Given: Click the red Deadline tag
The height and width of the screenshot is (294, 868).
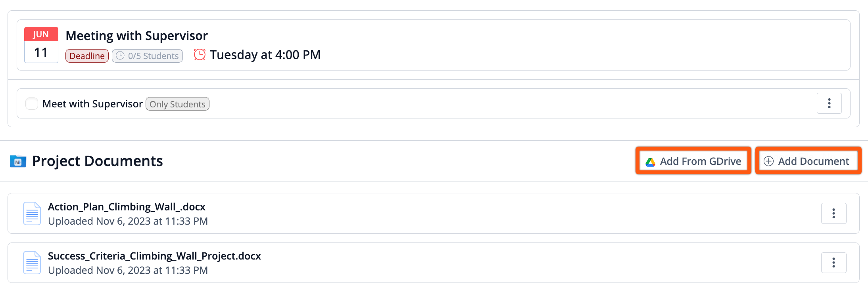Looking at the screenshot, I should (87, 56).
